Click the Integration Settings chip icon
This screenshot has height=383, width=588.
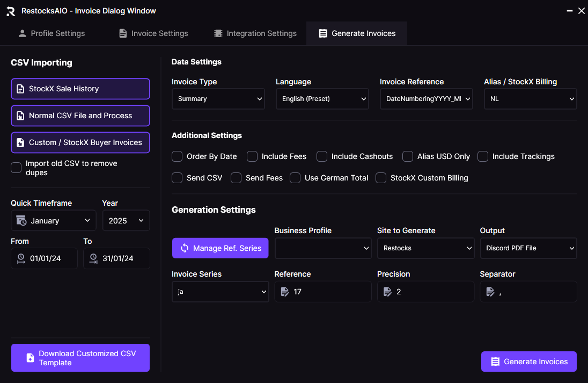tap(218, 33)
